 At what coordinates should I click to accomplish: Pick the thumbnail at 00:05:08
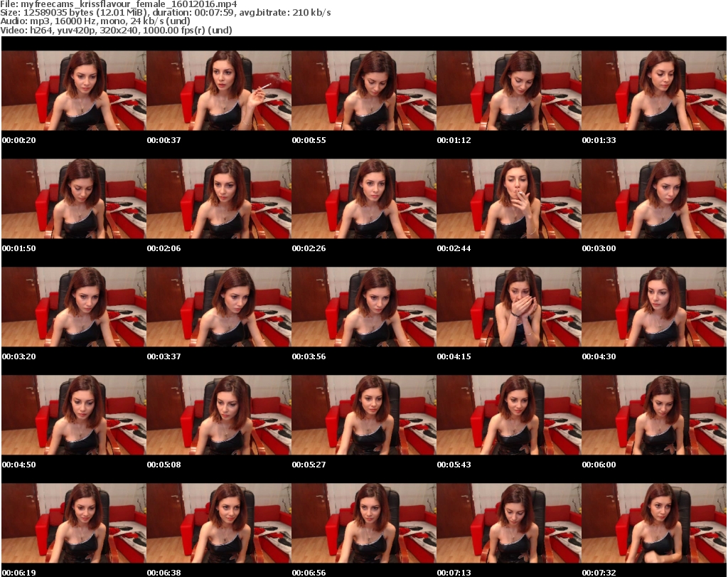(219, 415)
